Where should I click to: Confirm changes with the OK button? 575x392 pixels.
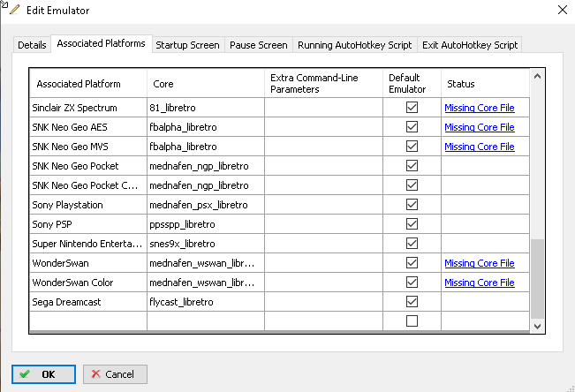(43, 374)
